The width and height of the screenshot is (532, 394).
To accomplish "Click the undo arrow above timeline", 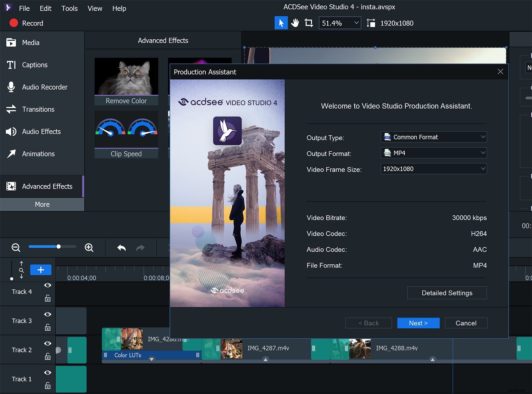I will [121, 247].
